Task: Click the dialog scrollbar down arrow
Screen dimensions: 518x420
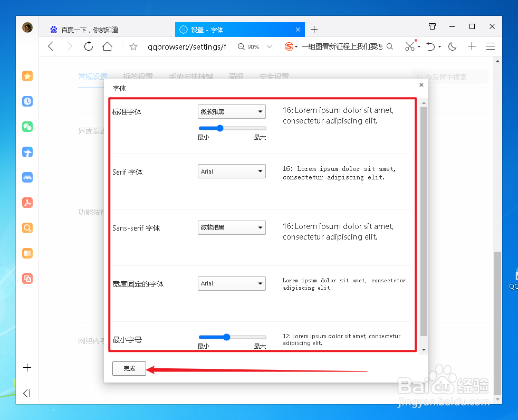Action: [424, 350]
